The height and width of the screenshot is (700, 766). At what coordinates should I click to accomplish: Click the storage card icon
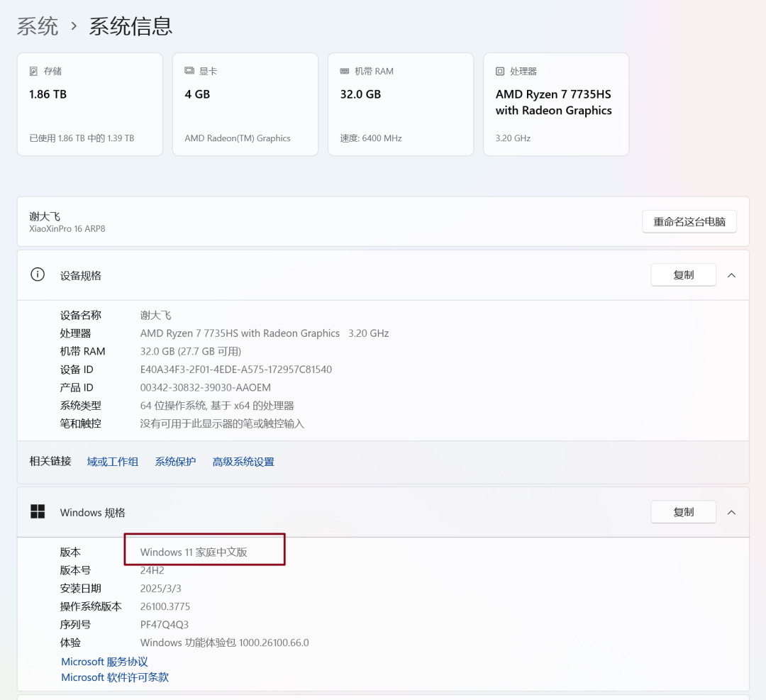pyautogui.click(x=33, y=72)
